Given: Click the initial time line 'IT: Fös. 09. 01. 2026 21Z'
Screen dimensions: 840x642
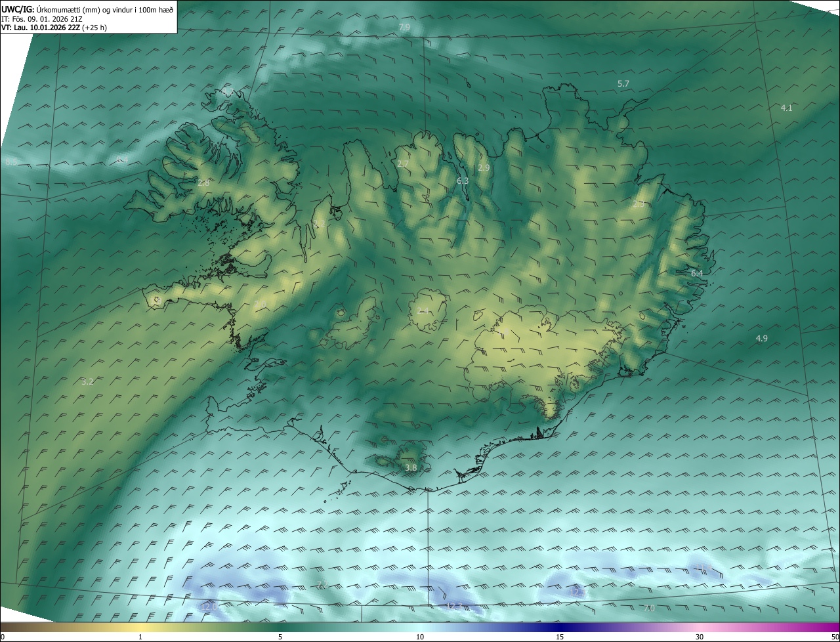Looking at the screenshot, I should (42, 18).
